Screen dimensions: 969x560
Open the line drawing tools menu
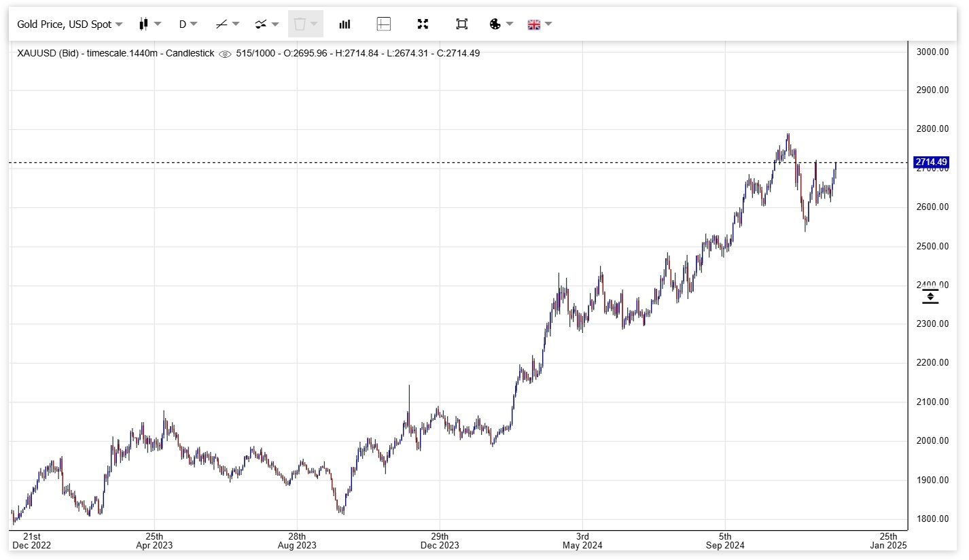pyautogui.click(x=227, y=24)
